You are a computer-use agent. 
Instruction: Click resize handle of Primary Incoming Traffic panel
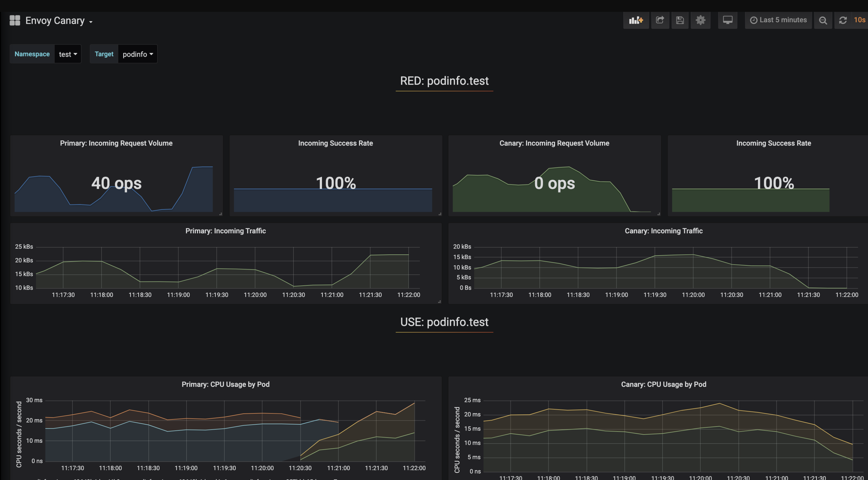[439, 301]
